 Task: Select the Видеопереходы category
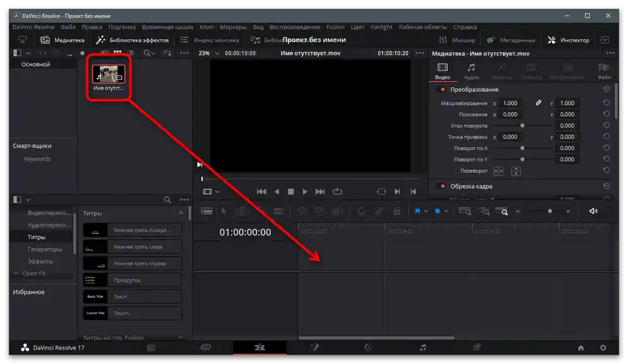48,212
